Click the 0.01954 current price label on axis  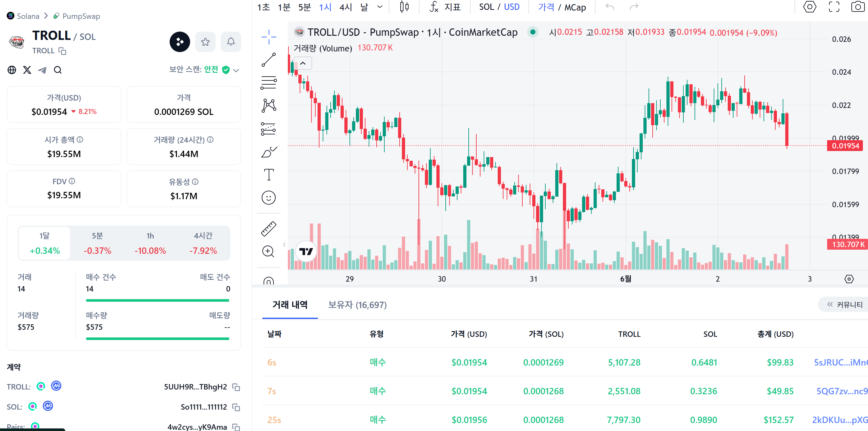coord(845,146)
